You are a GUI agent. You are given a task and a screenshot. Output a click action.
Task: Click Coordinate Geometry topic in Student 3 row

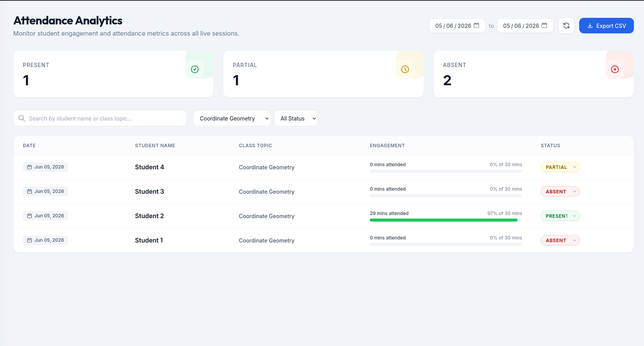pos(267,192)
